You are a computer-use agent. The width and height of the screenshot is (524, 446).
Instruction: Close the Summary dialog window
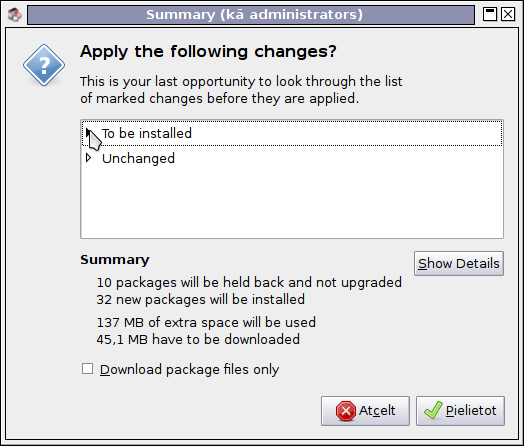click(x=508, y=14)
